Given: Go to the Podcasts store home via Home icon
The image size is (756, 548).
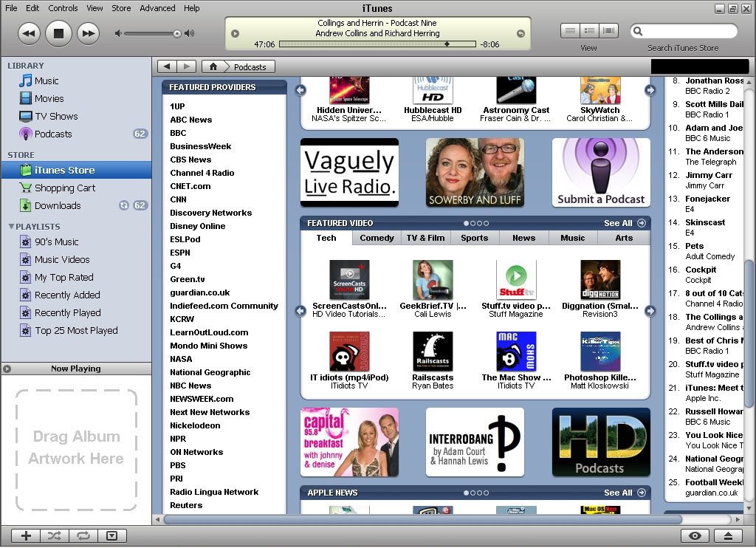Looking at the screenshot, I should 213,65.
